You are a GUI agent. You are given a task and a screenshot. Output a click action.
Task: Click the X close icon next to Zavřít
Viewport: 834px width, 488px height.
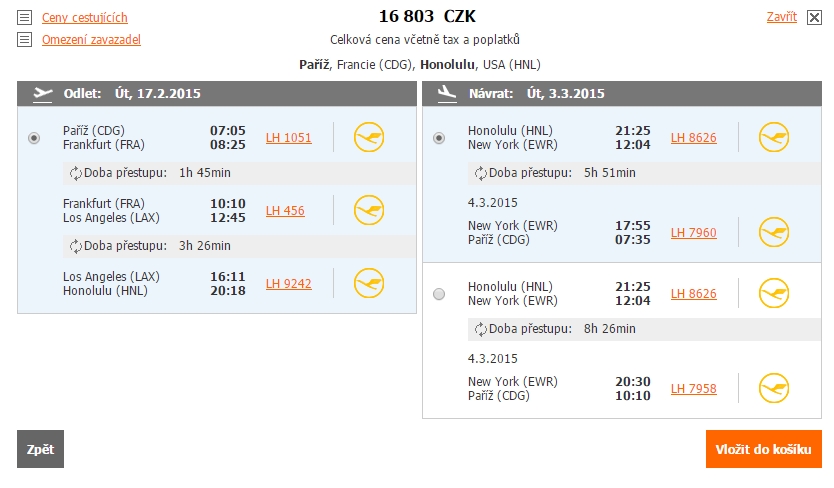pos(814,18)
